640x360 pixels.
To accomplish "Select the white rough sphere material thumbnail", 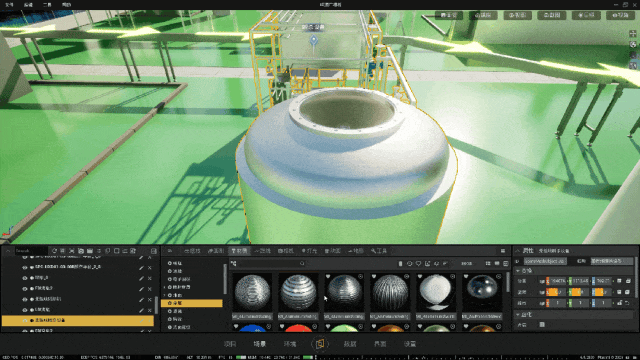I will point(436,293).
